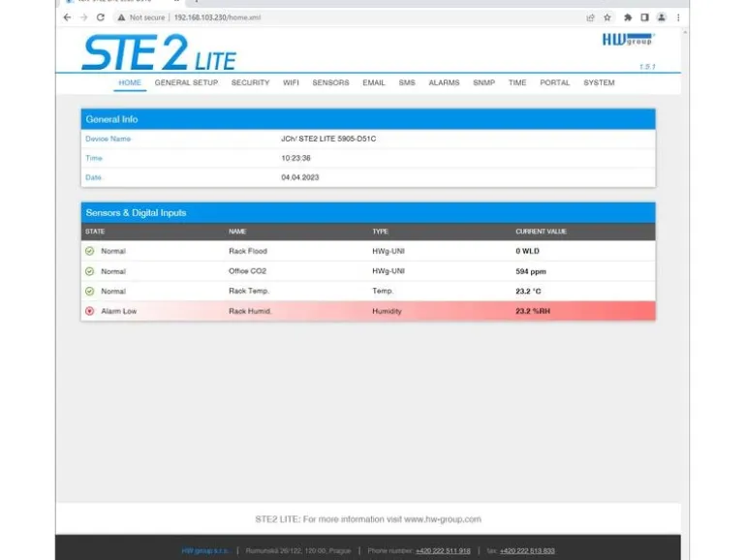Open the ALARMS tab

[444, 82]
